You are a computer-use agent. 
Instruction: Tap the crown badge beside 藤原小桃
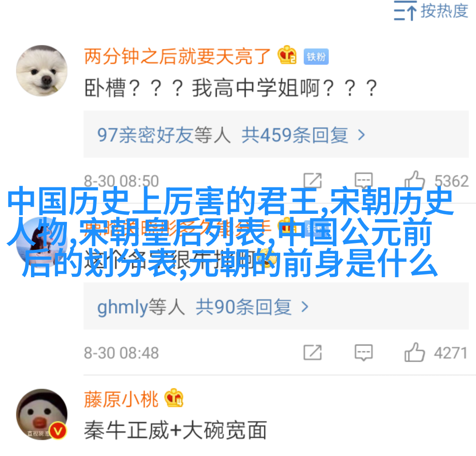[174, 398]
